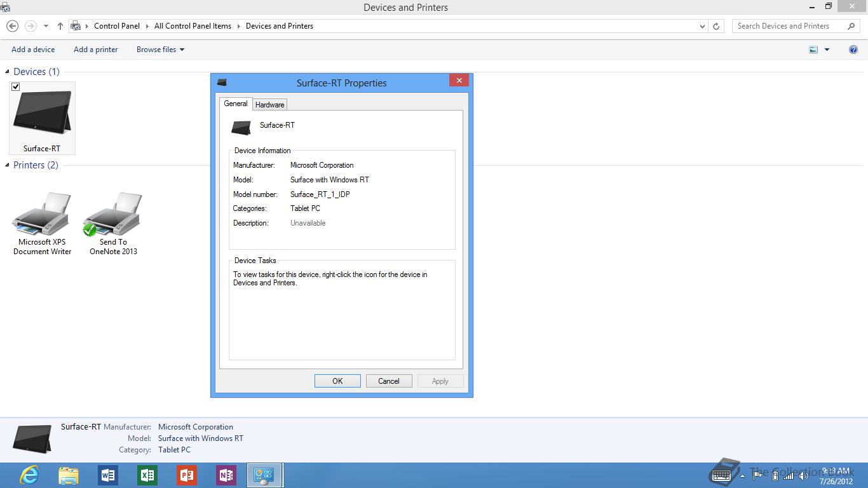
Task: Launch OneNote from the taskbar
Action: 226,475
